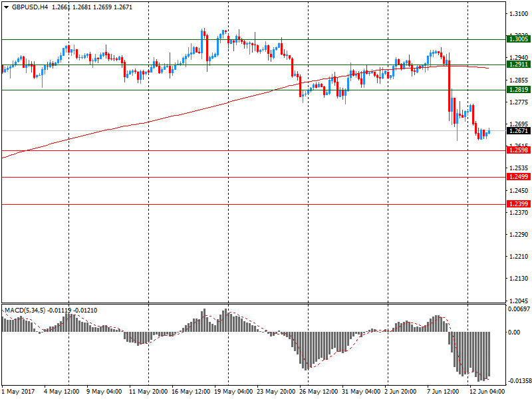Click the 1.2855 price scale value
Screen dimensions: 532x399
[x=519, y=80]
